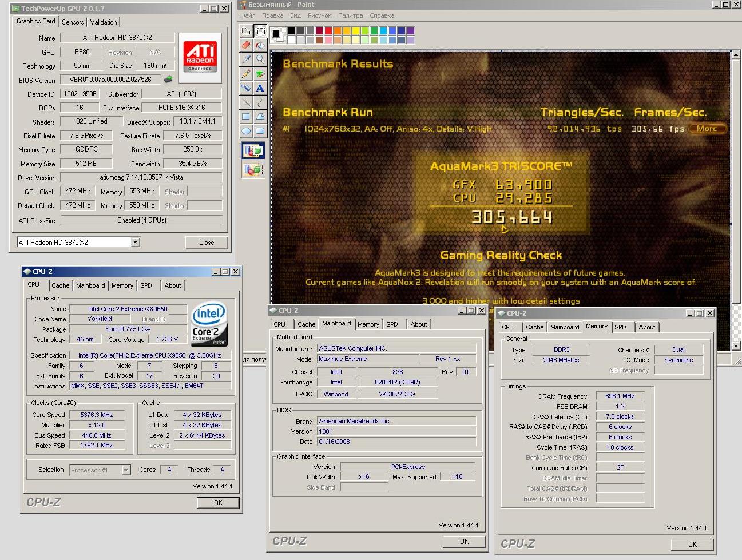Enable opaque selection mode in Paint

[253, 151]
